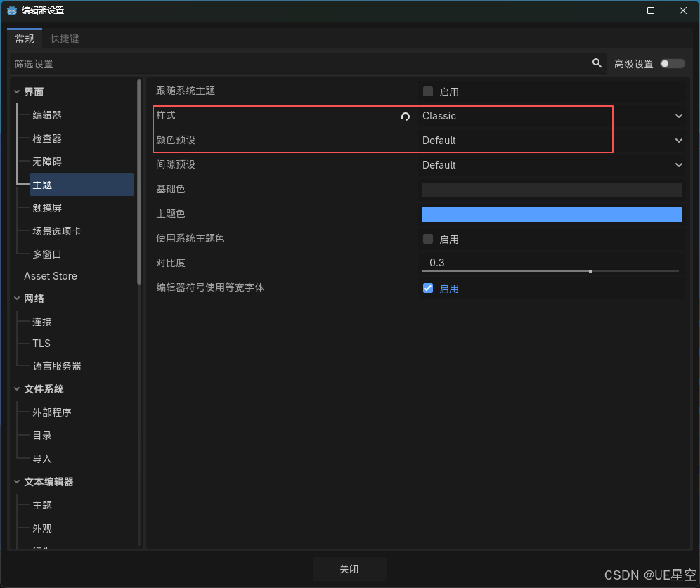Click the 关闭 button

click(349, 569)
